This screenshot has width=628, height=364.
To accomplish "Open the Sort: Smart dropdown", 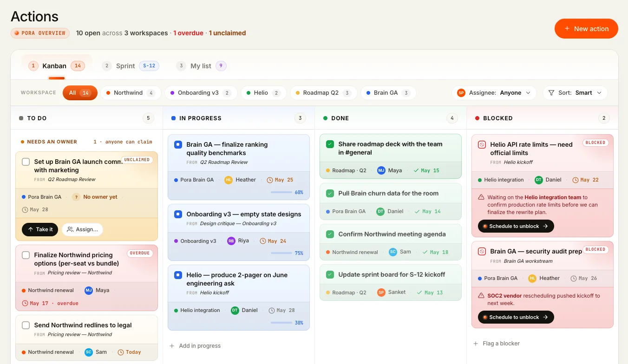I will [575, 93].
